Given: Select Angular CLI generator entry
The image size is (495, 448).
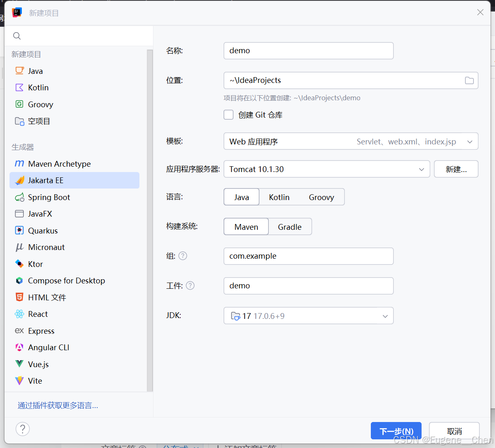Looking at the screenshot, I should pos(74,347).
